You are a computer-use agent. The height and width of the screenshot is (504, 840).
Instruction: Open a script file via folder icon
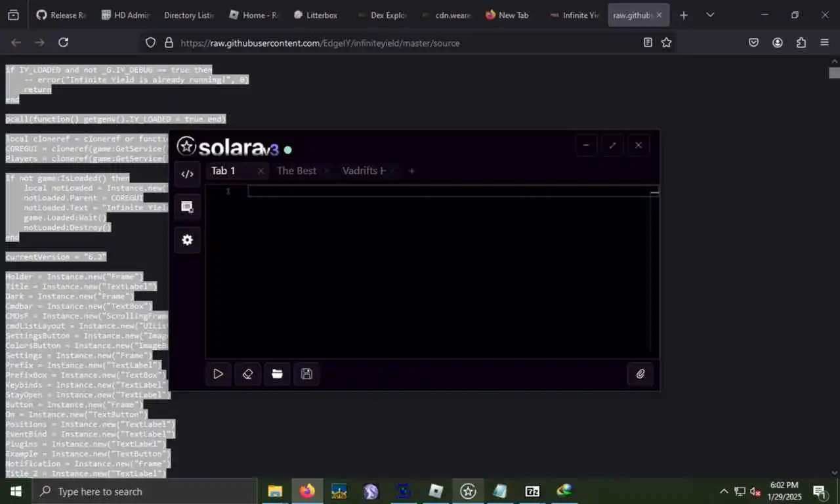pyautogui.click(x=277, y=374)
